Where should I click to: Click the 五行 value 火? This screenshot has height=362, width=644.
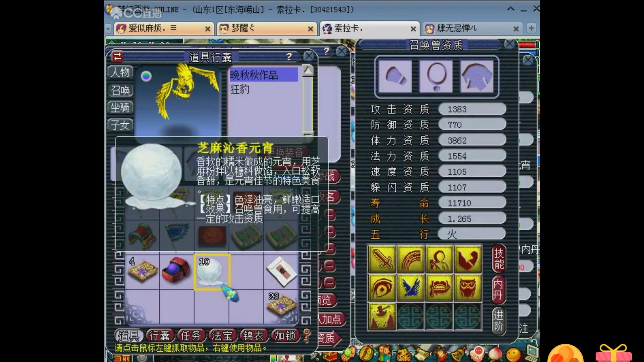[x=472, y=234]
